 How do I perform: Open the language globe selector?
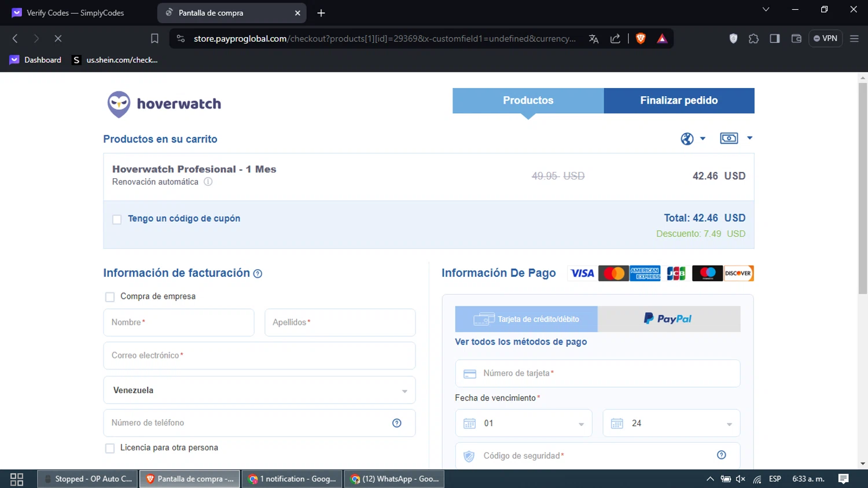tap(693, 138)
